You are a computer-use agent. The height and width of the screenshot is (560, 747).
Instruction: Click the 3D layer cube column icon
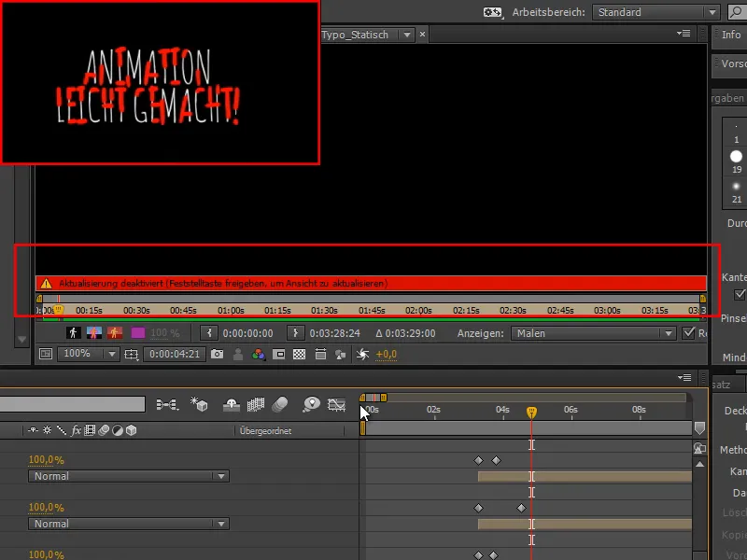(131, 430)
